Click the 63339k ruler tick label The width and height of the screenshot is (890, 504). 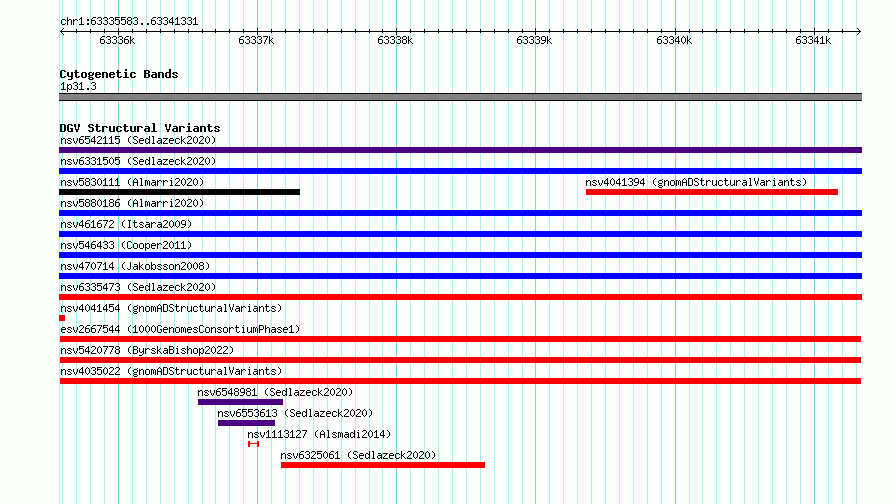pos(534,40)
